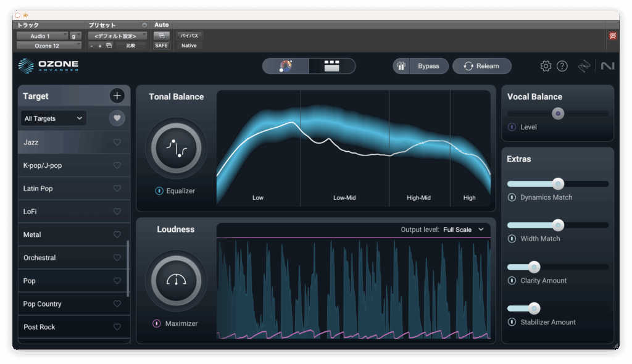
Task: Click the add target plus icon
Action: (117, 96)
